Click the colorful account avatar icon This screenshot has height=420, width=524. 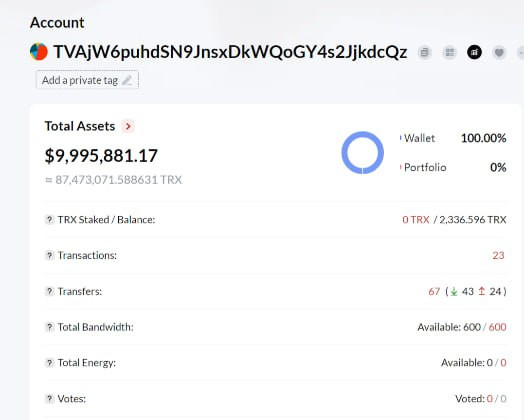coord(39,52)
